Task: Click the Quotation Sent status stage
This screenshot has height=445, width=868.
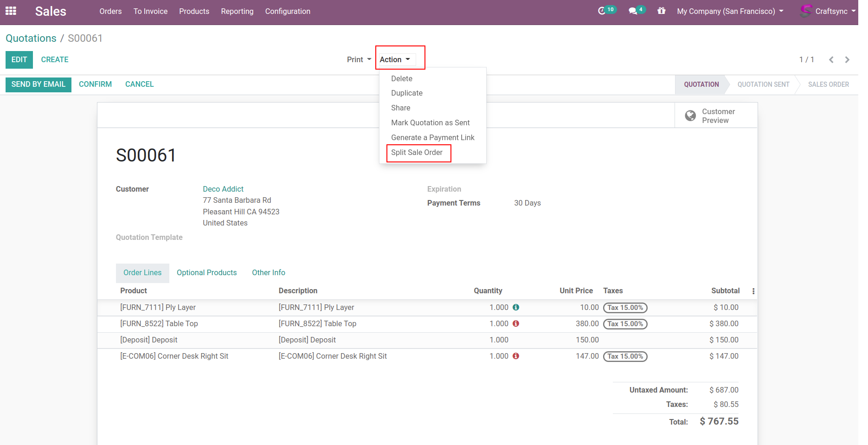Action: coord(763,84)
